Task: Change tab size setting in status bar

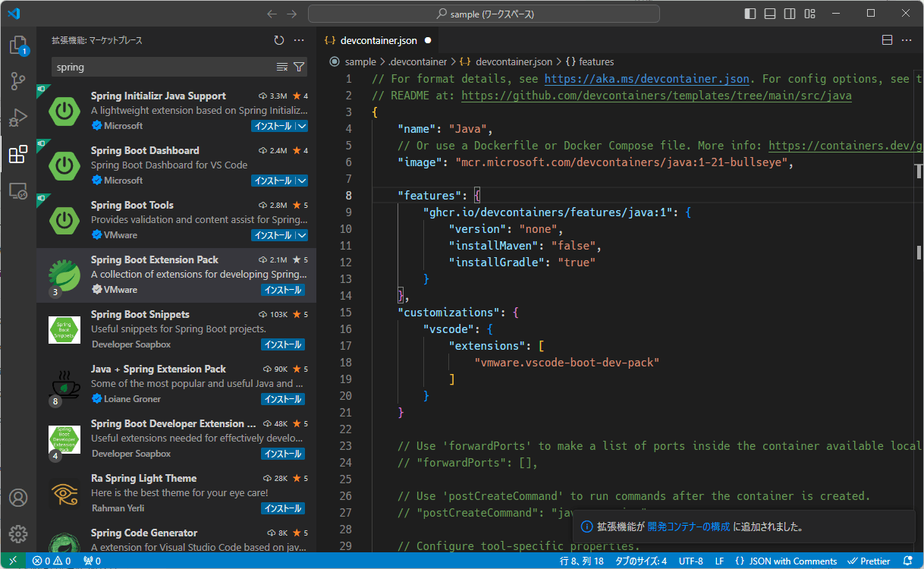Action: click(641, 561)
